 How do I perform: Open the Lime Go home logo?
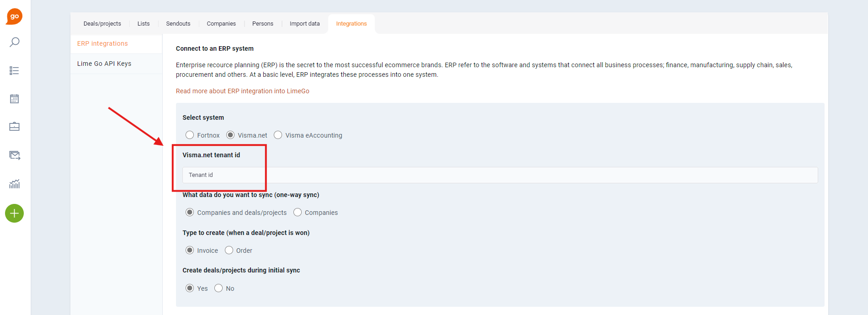[14, 16]
